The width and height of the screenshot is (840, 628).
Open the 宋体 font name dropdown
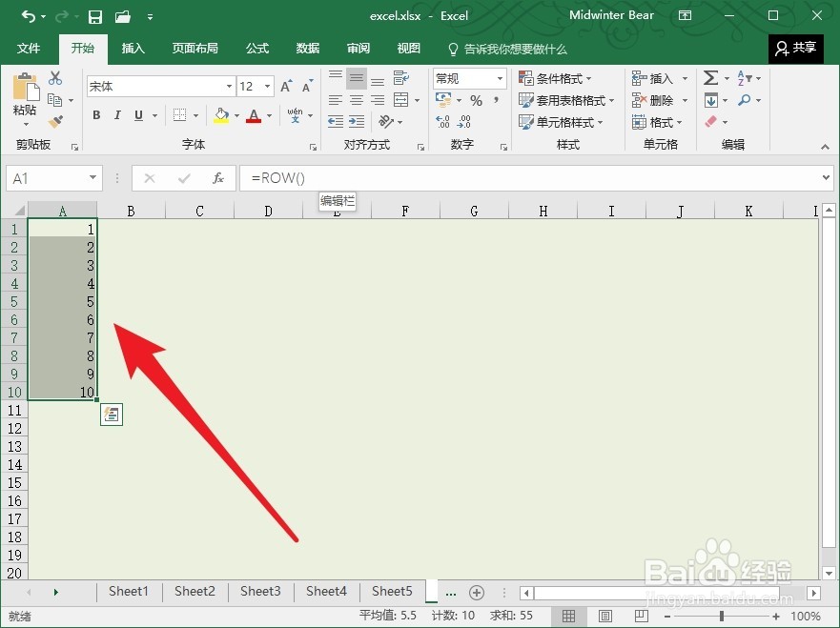tap(229, 86)
